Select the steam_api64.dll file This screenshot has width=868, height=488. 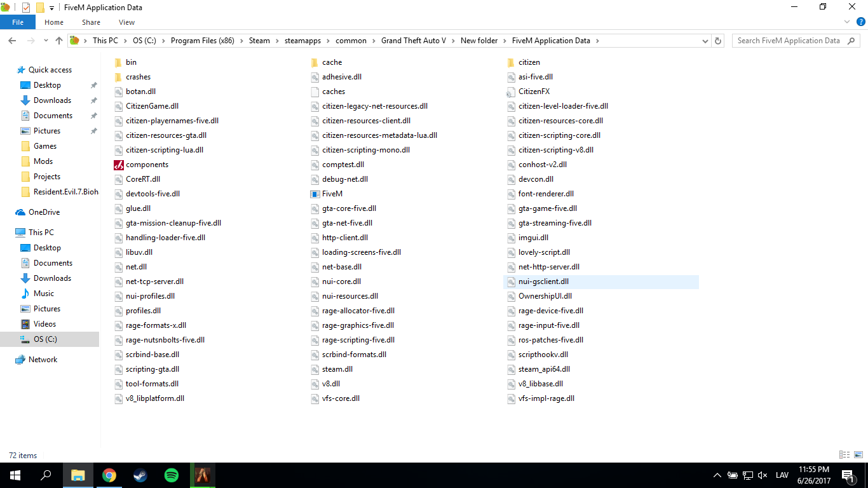pos(539,369)
